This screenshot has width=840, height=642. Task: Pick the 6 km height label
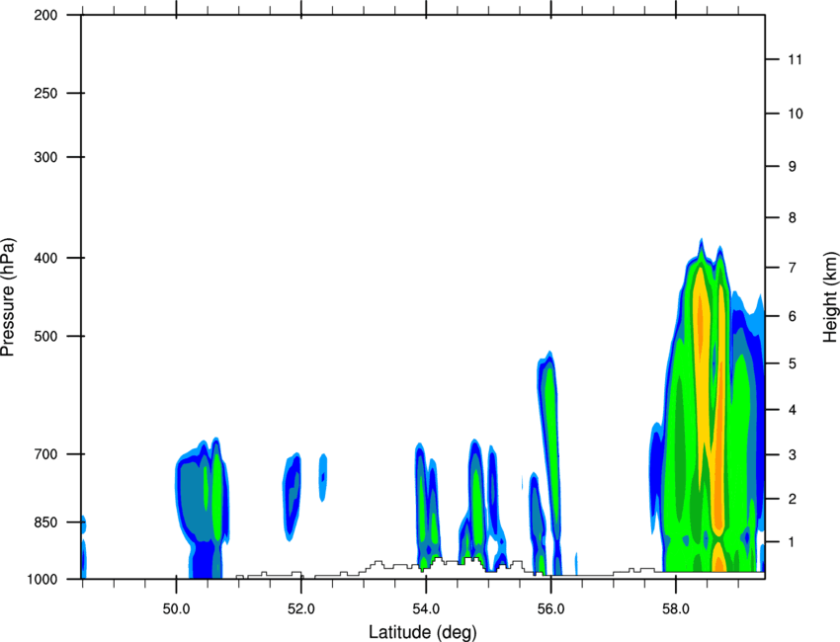[793, 316]
